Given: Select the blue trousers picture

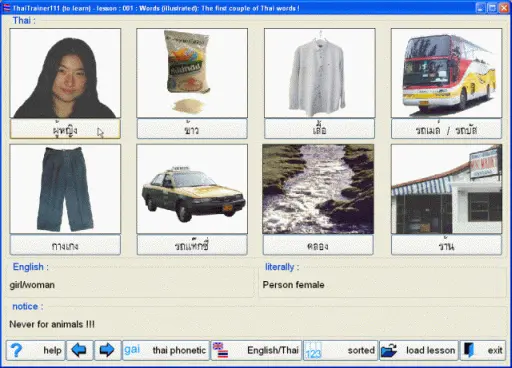Looking at the screenshot, I should (x=65, y=189).
